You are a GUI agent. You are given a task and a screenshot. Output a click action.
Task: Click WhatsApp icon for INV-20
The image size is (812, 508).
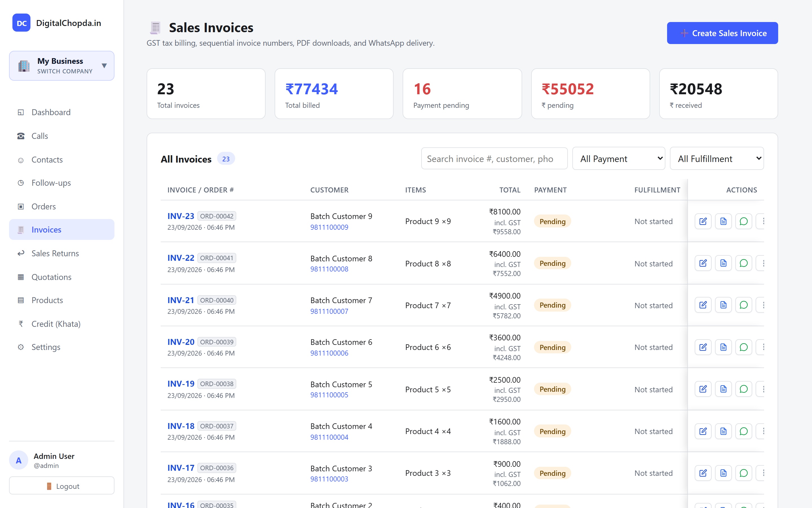(743, 347)
